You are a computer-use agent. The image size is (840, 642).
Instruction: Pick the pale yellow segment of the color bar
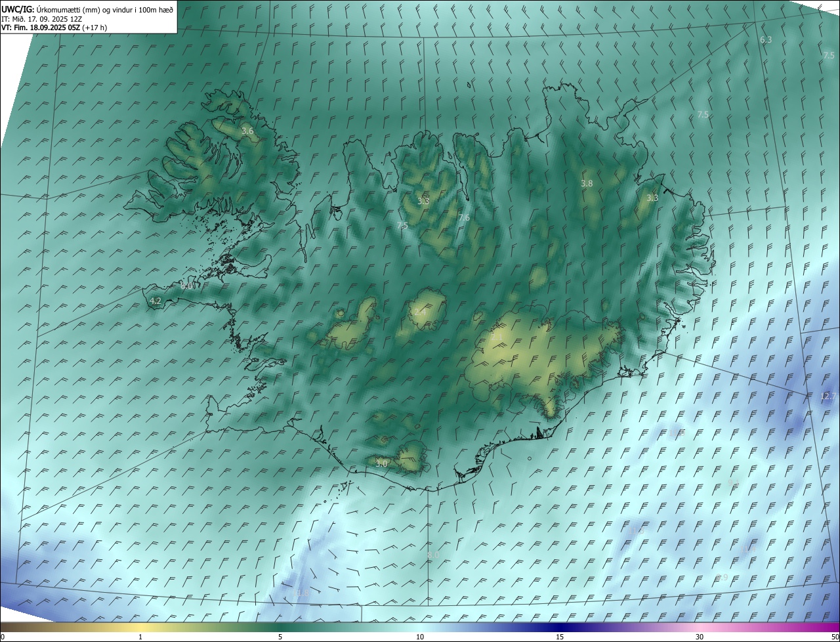point(140,627)
